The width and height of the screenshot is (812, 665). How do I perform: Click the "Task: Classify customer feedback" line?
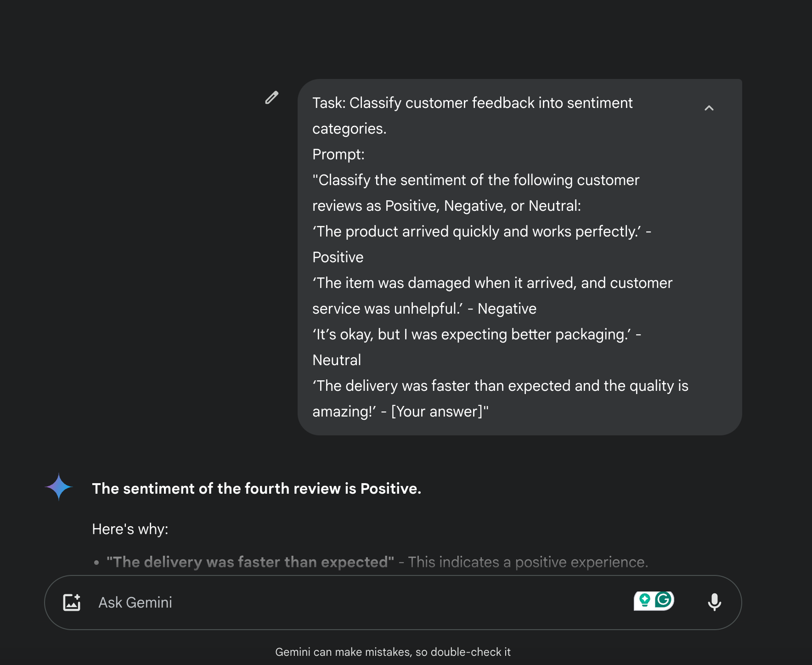tap(472, 103)
